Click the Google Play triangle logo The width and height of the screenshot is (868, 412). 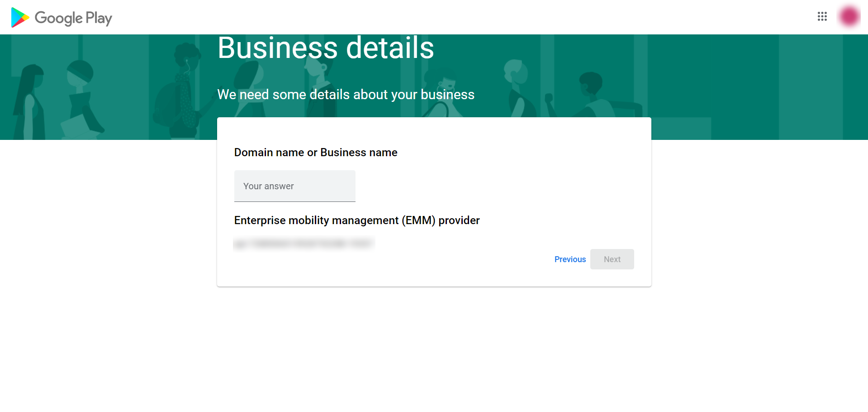[x=19, y=18]
